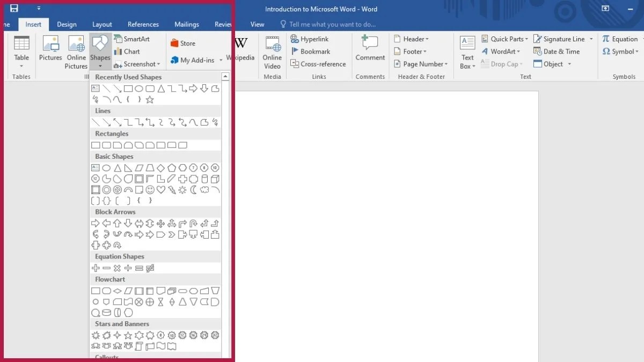Add a new Comment

point(370,49)
